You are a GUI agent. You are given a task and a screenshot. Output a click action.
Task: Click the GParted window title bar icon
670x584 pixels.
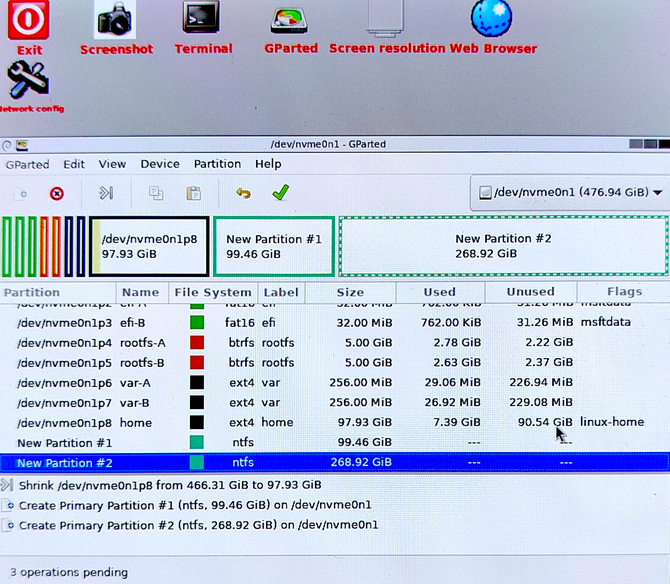pyautogui.click(x=22, y=146)
